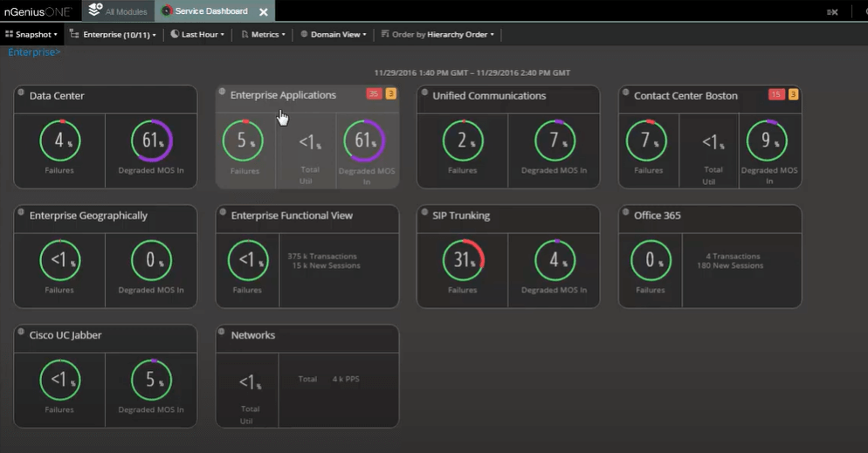Click status dot on Cisco UC Jabber tile
The image size is (868, 453).
(20, 332)
